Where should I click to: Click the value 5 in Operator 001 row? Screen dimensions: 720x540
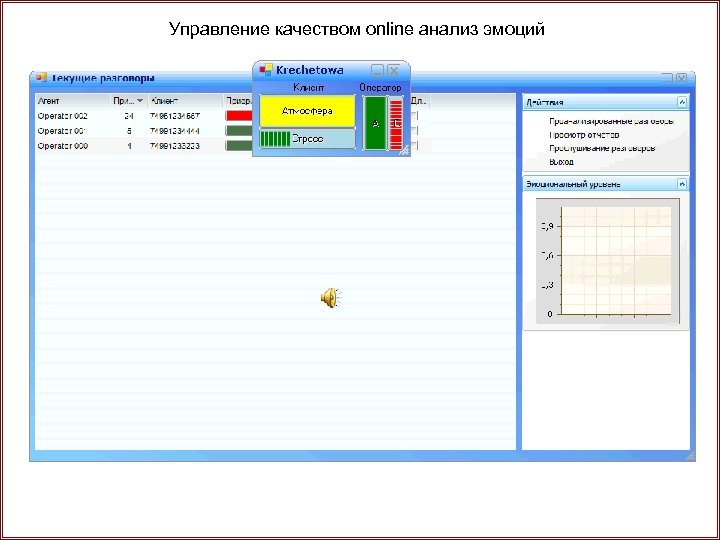pyautogui.click(x=129, y=131)
